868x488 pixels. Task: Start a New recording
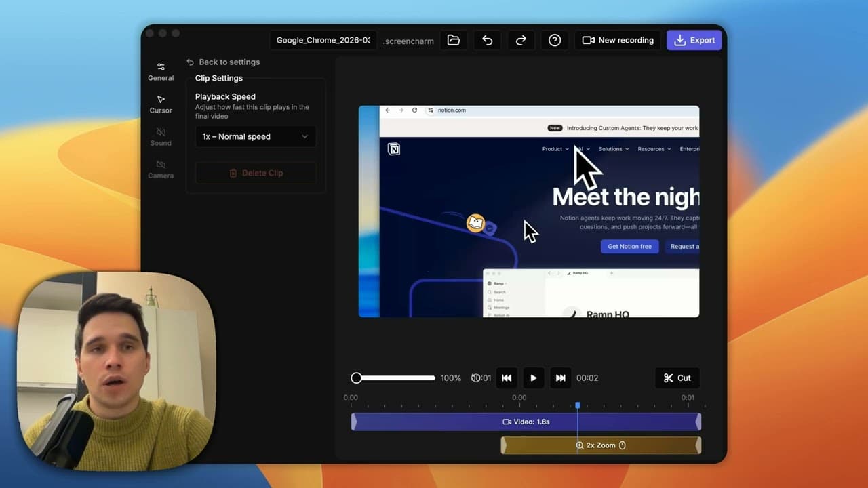click(x=618, y=40)
